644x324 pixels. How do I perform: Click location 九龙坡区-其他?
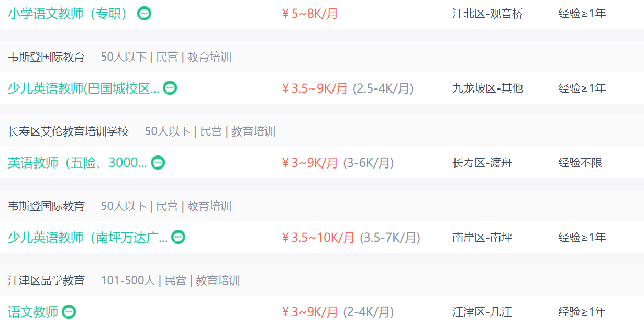488,88
